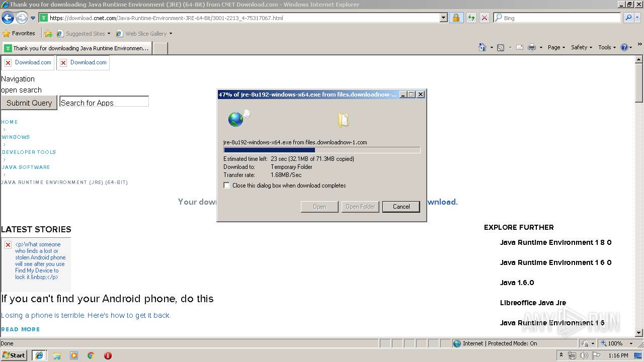Click the Add to Favorites Bar icon

point(48,34)
